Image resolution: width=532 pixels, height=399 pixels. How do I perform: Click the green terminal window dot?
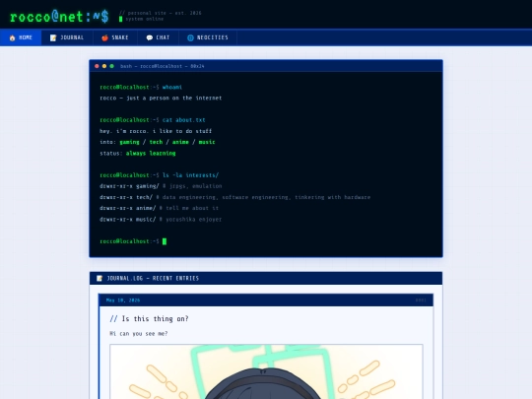point(111,66)
